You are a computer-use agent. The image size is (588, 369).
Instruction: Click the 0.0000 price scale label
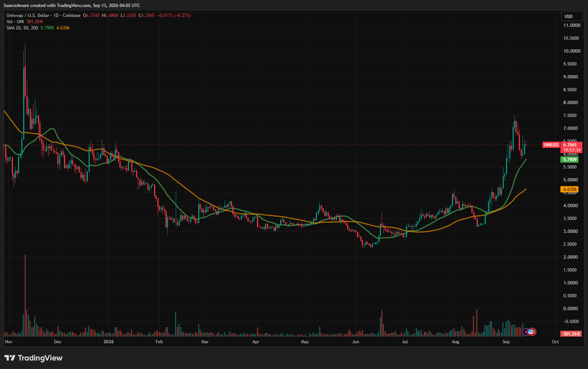point(571,309)
